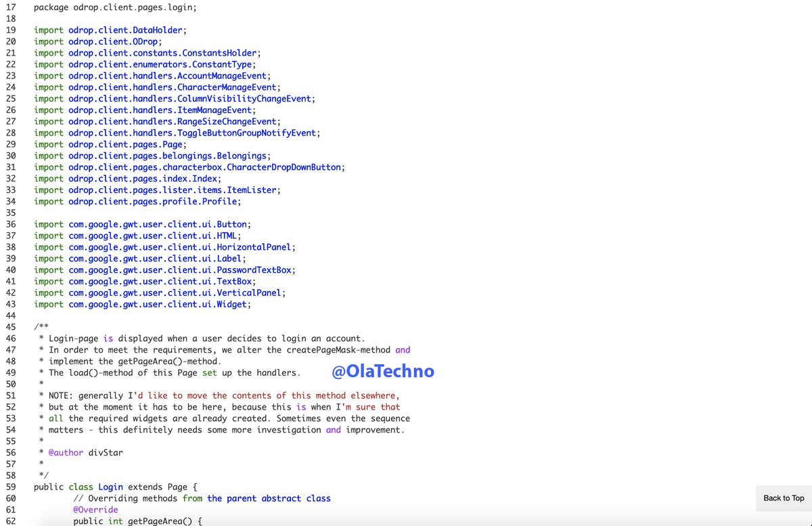
Task: Select the ColumnVisibilityChangeEvent import line
Action: (175, 99)
